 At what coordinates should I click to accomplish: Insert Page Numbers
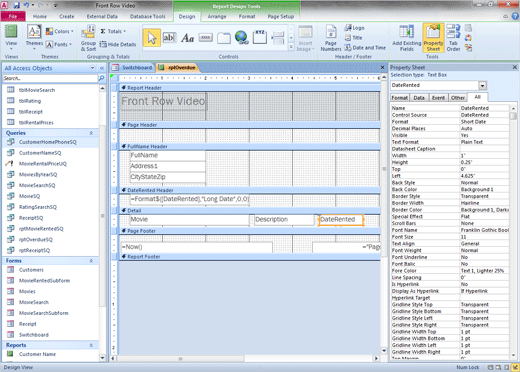pyautogui.click(x=331, y=38)
